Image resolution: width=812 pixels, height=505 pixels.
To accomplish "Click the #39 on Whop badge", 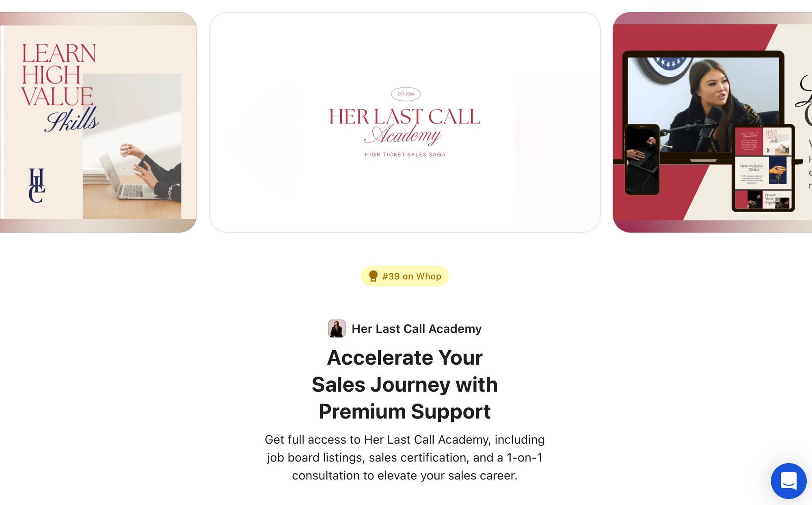I will [x=405, y=276].
